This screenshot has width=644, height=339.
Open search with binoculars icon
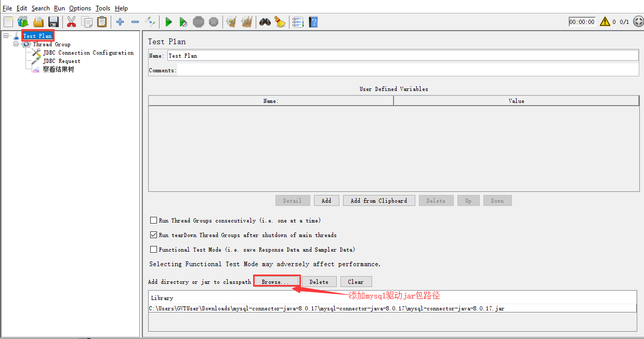265,22
